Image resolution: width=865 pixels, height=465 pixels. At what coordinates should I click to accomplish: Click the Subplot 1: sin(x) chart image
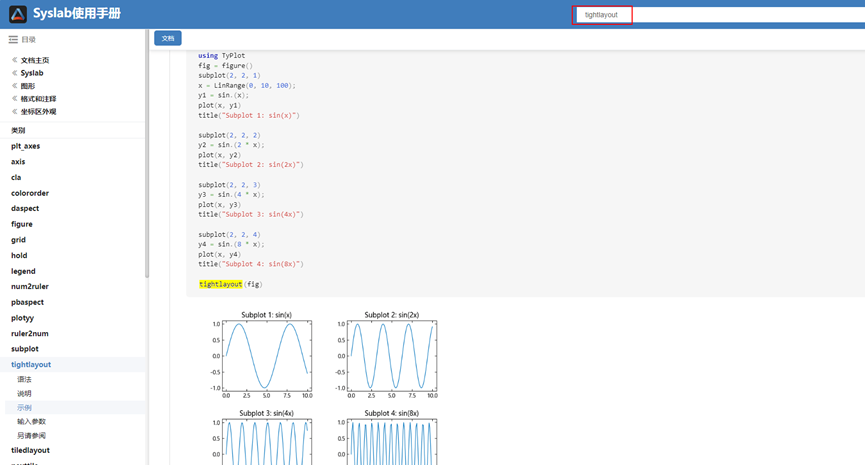261,355
